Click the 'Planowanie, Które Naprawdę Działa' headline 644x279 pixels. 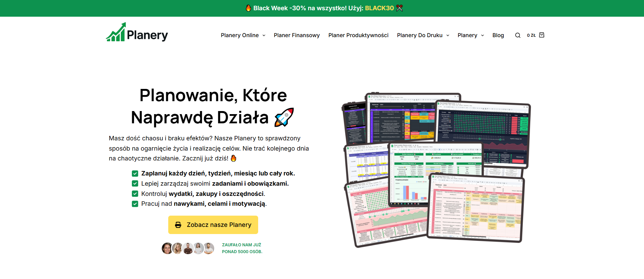[213, 106]
